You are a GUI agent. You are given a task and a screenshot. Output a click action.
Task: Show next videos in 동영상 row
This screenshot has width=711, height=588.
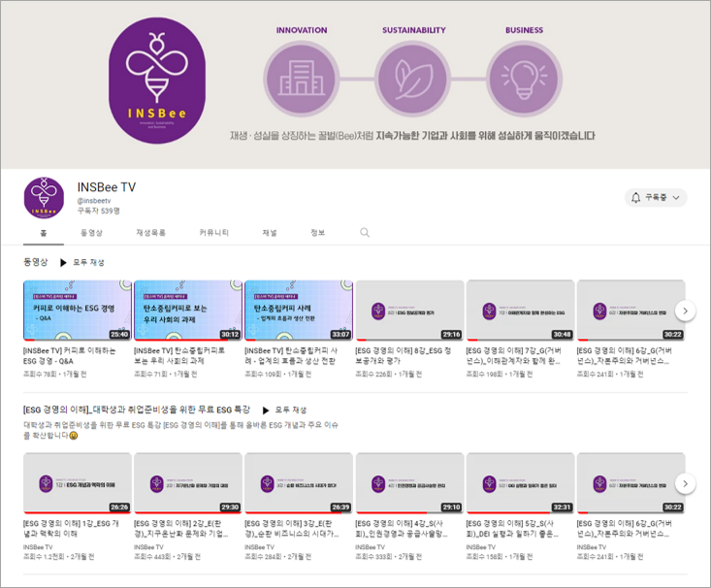685,310
